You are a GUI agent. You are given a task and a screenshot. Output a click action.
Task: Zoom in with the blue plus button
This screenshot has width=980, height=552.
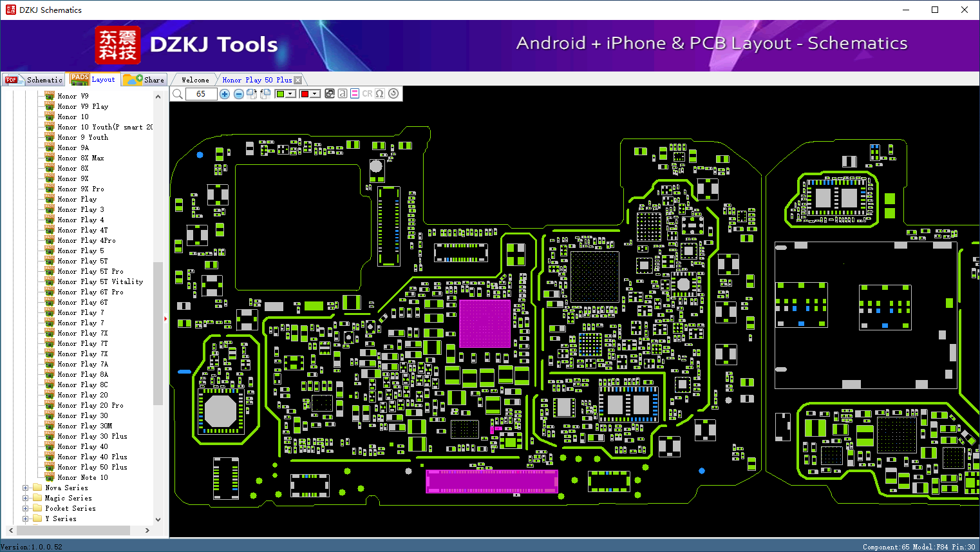click(225, 94)
